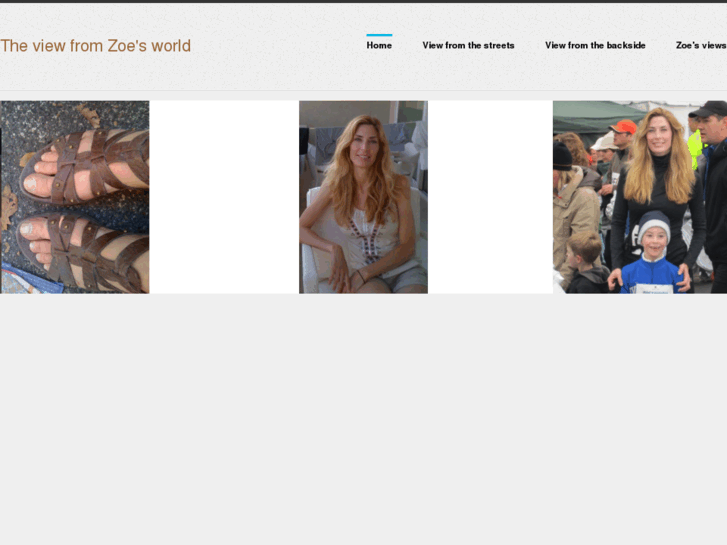Open the photo of woman seated in white chair
Image resolution: width=727 pixels, height=545 pixels.
point(363,197)
